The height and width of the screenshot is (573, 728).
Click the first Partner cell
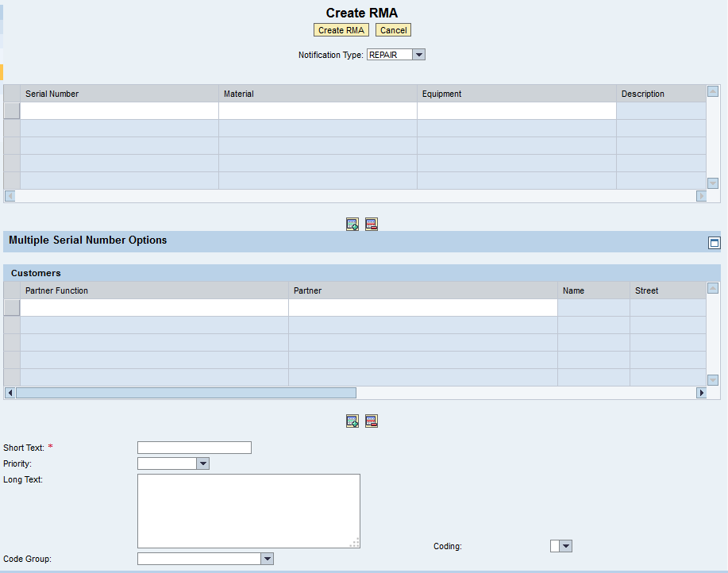point(423,308)
